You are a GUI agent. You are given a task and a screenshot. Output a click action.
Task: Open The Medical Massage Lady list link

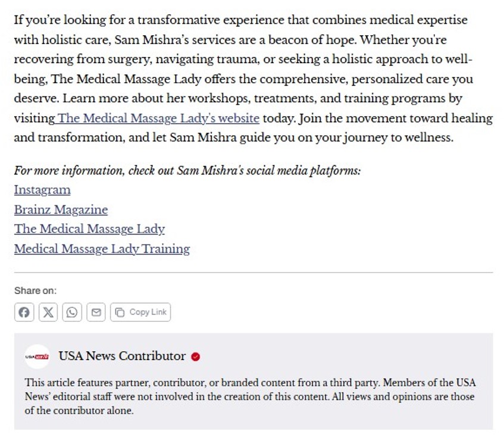click(89, 229)
